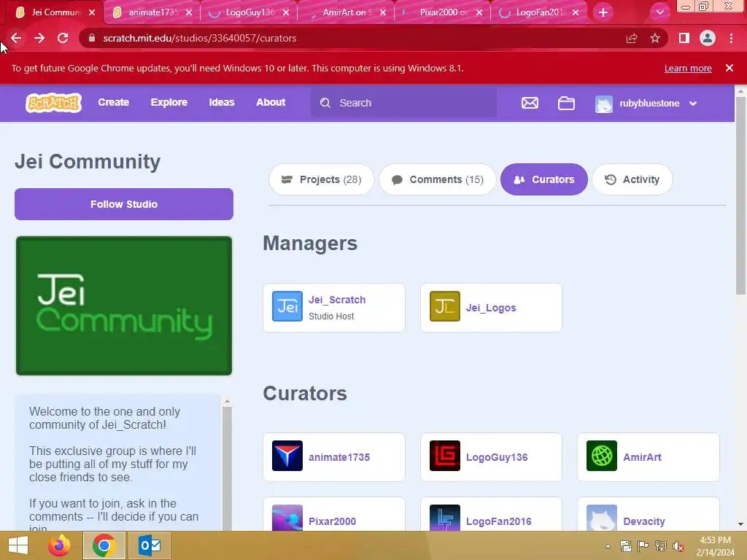Image resolution: width=747 pixels, height=560 pixels.
Task: Select the Curators tab
Action: [x=544, y=179]
